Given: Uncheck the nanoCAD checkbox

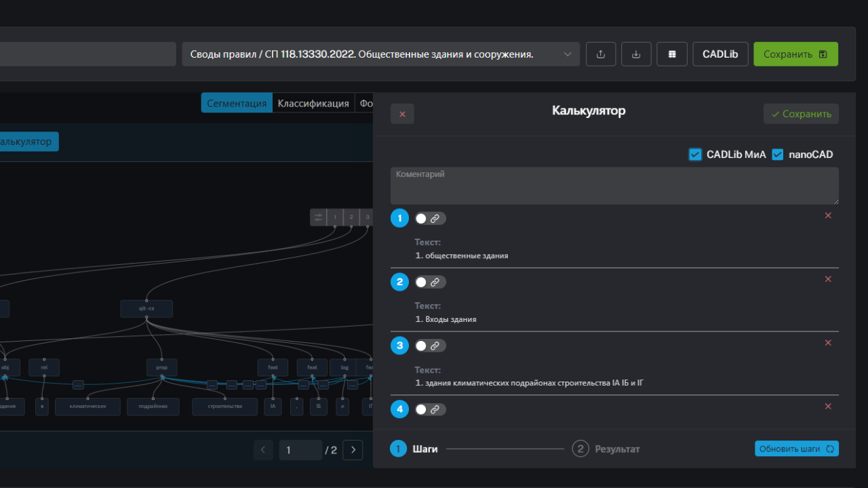Looking at the screenshot, I should click(777, 155).
